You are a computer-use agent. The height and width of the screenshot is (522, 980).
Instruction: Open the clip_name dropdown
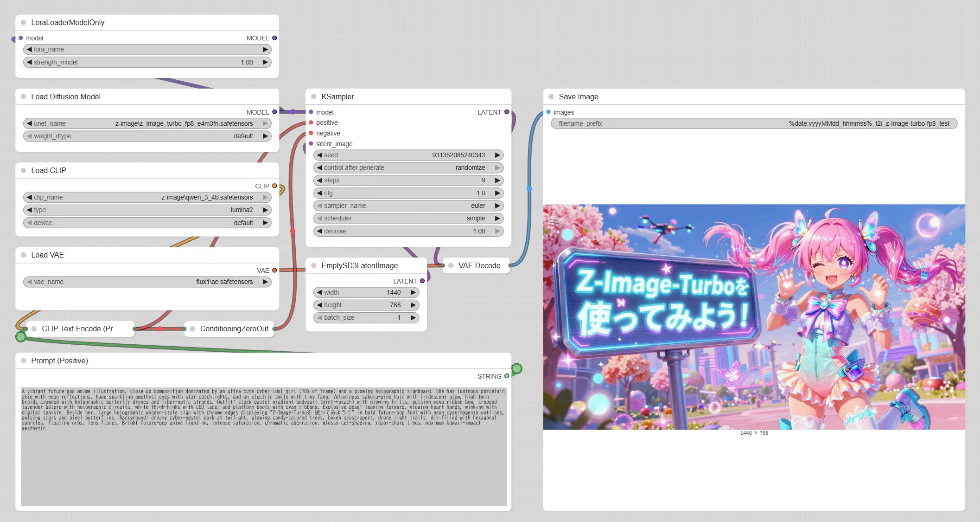coord(147,197)
